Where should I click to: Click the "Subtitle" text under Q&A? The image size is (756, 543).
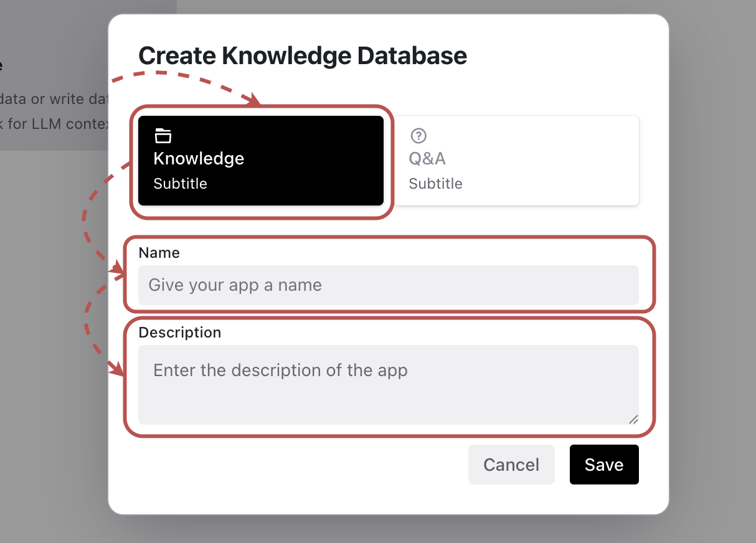(435, 184)
